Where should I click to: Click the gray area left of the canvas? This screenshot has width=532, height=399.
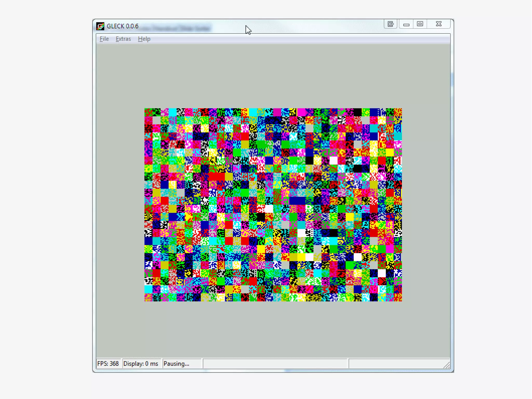120,205
